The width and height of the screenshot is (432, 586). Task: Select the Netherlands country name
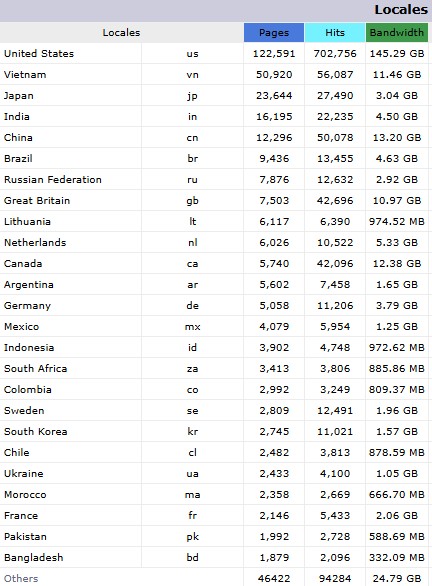tap(35, 242)
